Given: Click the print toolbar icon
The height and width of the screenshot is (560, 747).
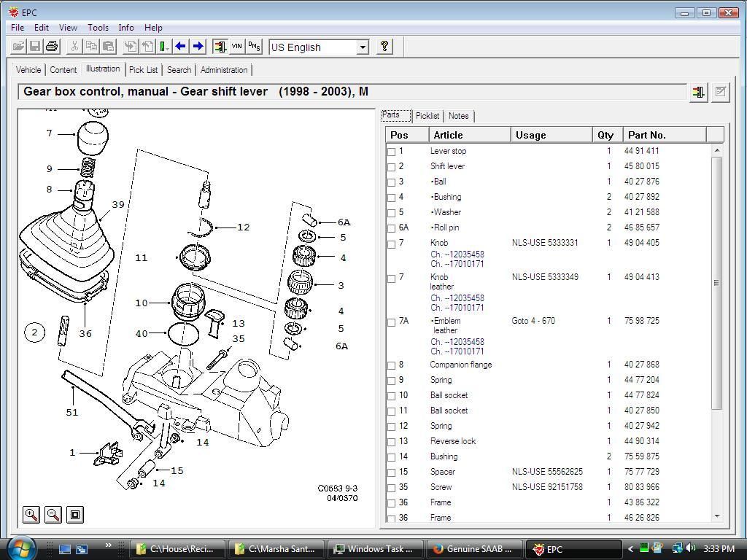Looking at the screenshot, I should [50, 47].
